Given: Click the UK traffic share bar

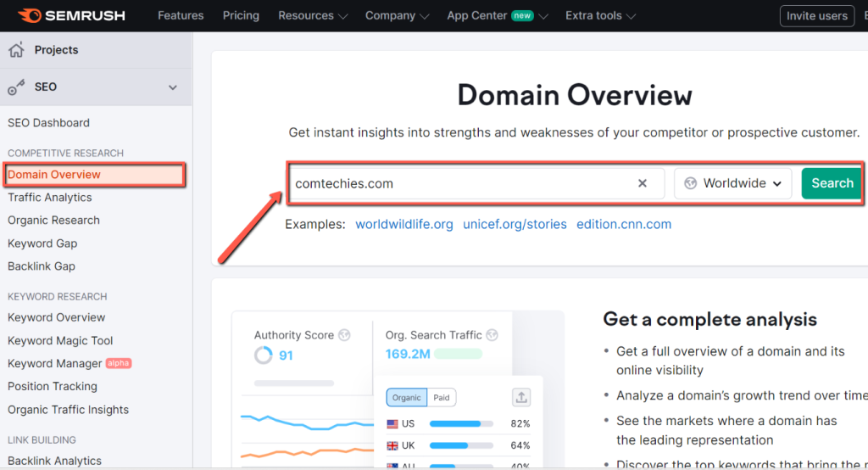Looking at the screenshot, I should 461,445.
